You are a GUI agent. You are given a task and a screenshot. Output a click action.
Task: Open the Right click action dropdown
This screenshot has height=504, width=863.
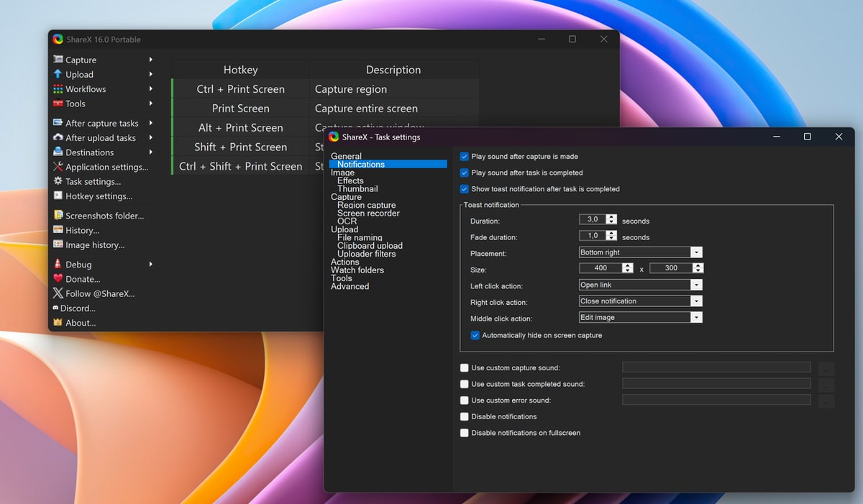(640, 301)
